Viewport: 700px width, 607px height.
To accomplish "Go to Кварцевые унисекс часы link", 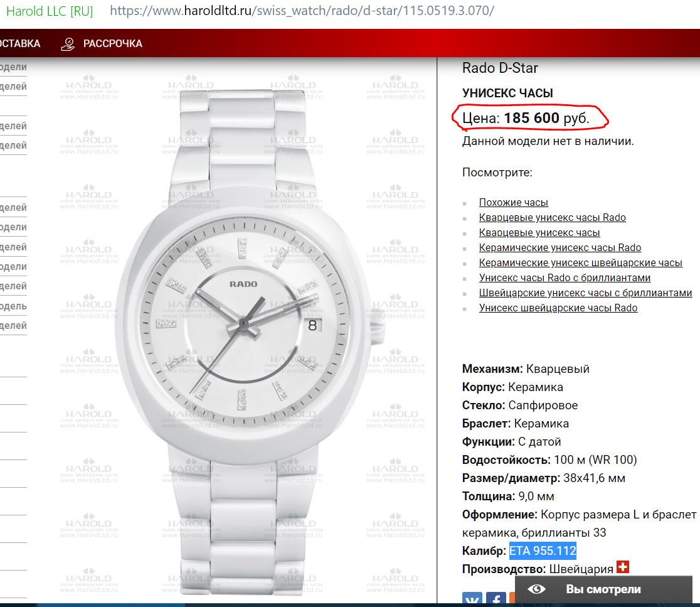I will (x=539, y=232).
